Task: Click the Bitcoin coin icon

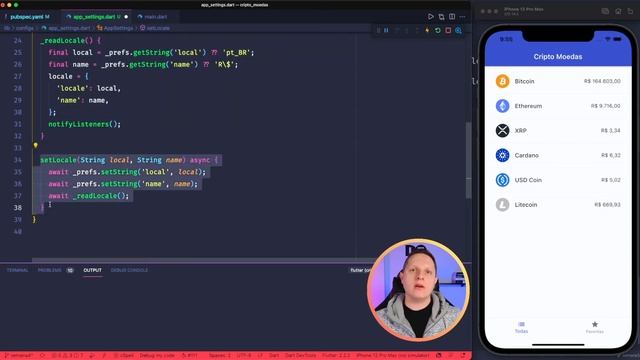Action: 502,81
